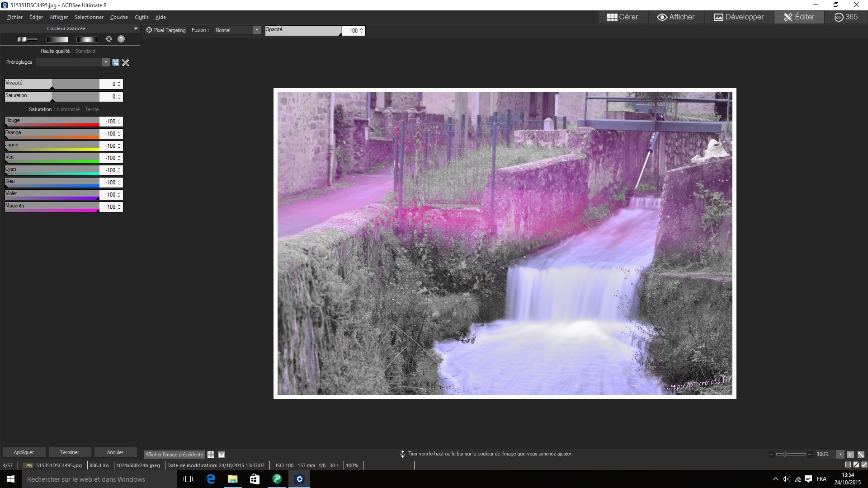The image size is (868, 488).
Task: Toggle Pixel Targeting option
Action: click(166, 30)
